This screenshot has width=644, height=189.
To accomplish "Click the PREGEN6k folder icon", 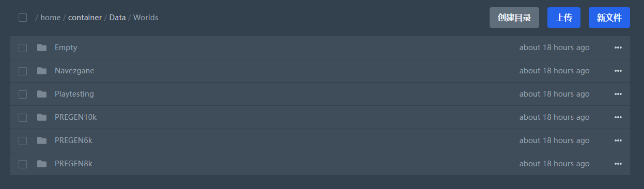I will point(42,140).
